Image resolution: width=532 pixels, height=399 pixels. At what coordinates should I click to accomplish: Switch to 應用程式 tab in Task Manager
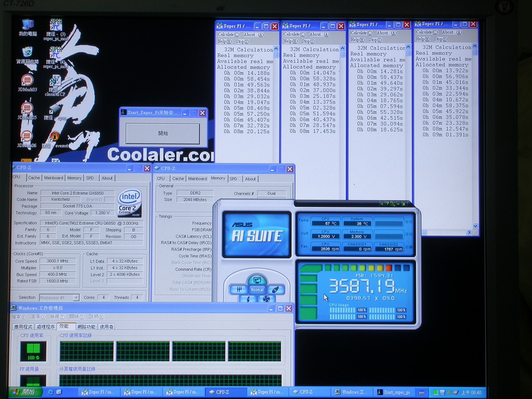(x=23, y=327)
